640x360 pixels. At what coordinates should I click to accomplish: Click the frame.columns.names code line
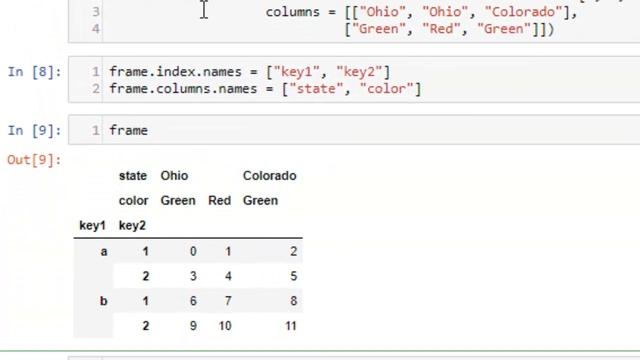tap(265, 89)
